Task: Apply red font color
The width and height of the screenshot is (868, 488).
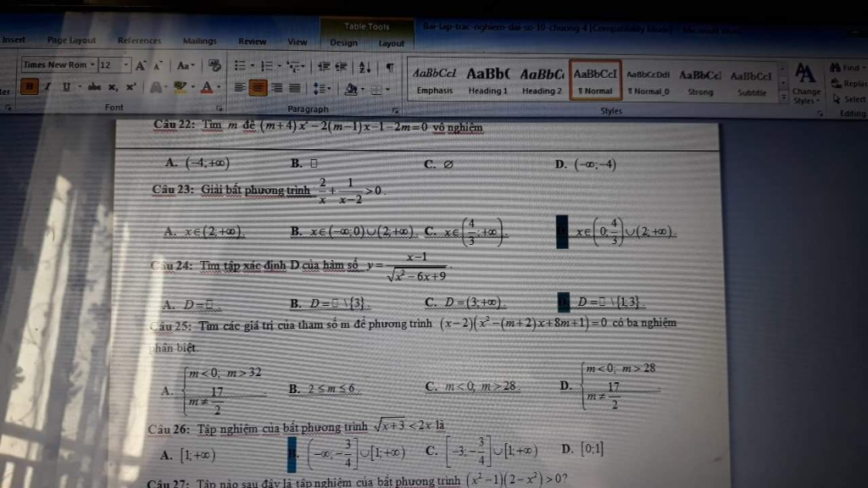Action: 207,87
